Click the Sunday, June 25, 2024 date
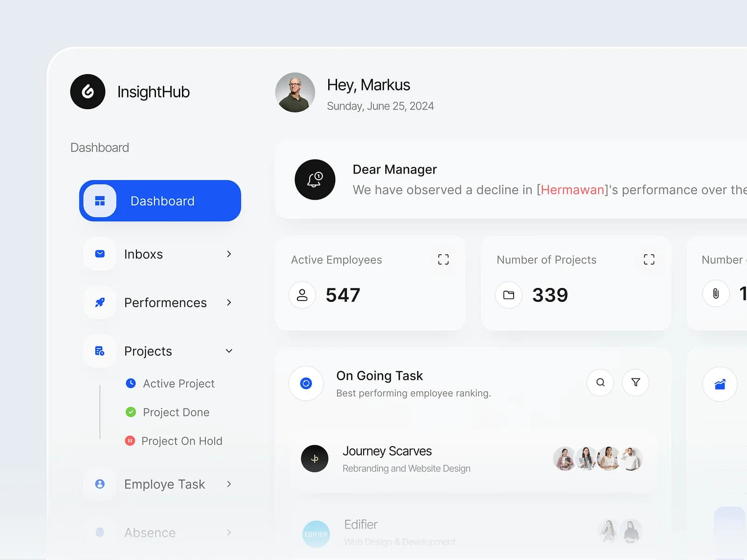Image resolution: width=747 pixels, height=560 pixels. coord(381,106)
